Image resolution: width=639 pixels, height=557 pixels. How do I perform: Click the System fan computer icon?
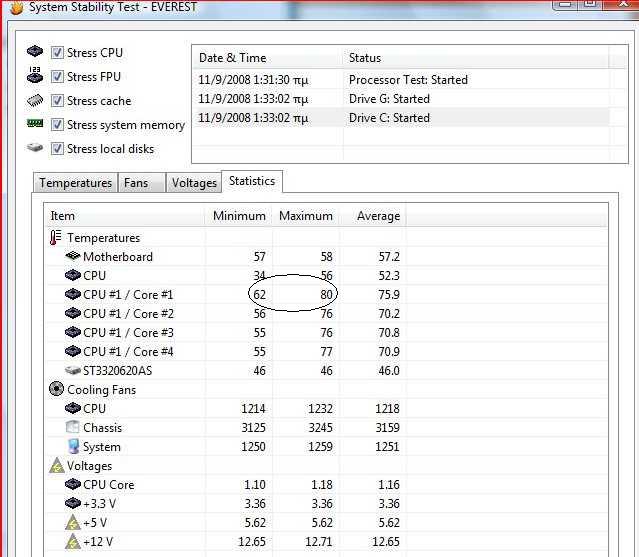point(73,446)
